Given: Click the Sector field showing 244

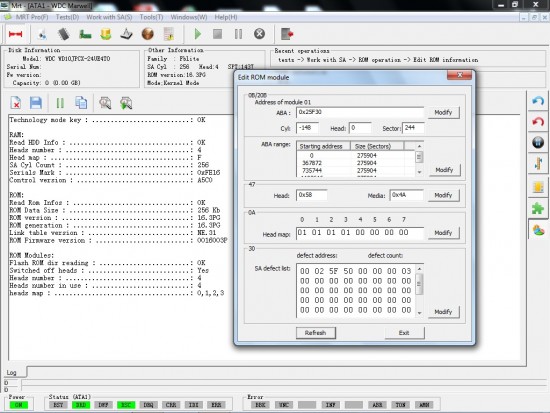Looking at the screenshot, I should tap(413, 128).
